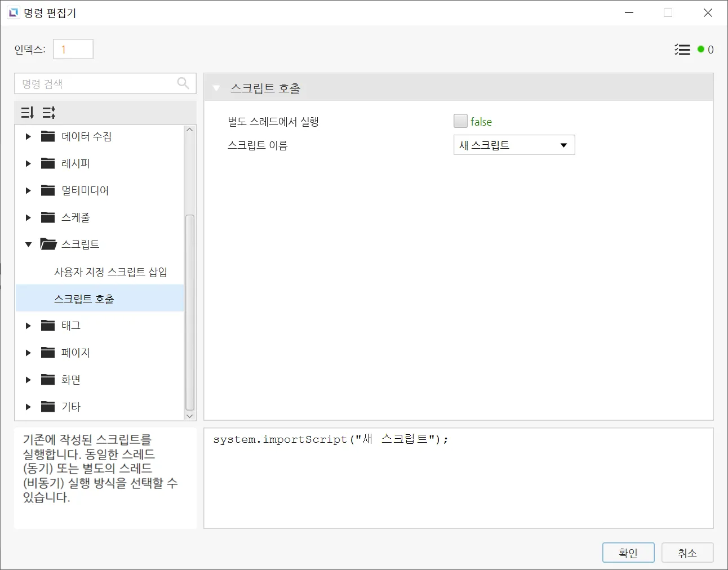The image size is (728, 570).
Task: Click the search magnifier icon
Action: click(x=183, y=83)
